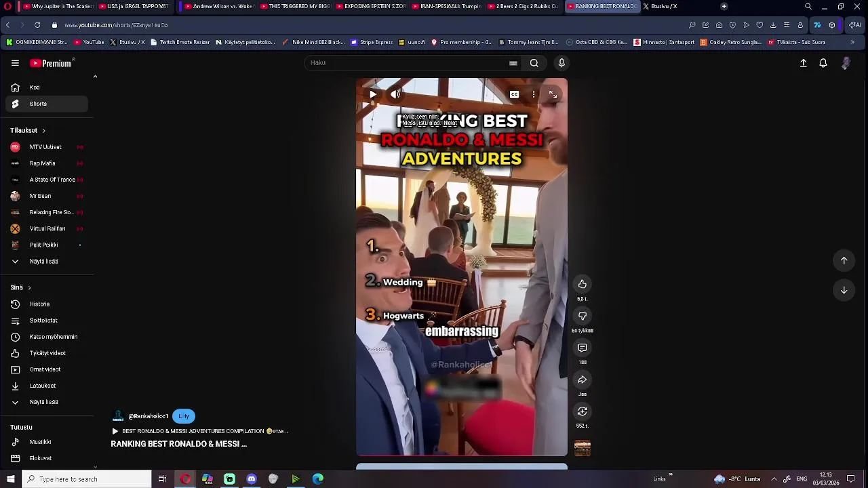This screenshot has height=488, width=868.
Task: Open Pelit Poikki channel
Action: tap(47, 245)
